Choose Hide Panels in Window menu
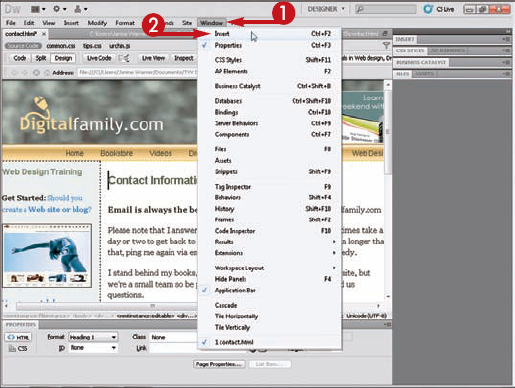The image size is (515, 388). (269, 279)
